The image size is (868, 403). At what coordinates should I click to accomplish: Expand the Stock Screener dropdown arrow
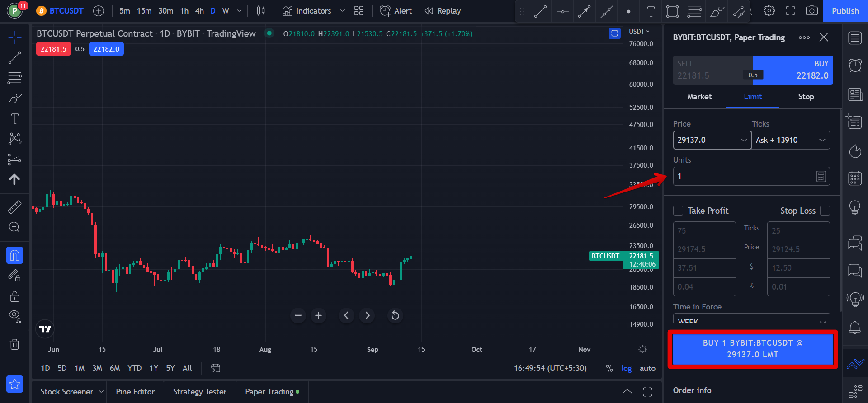[x=101, y=391]
